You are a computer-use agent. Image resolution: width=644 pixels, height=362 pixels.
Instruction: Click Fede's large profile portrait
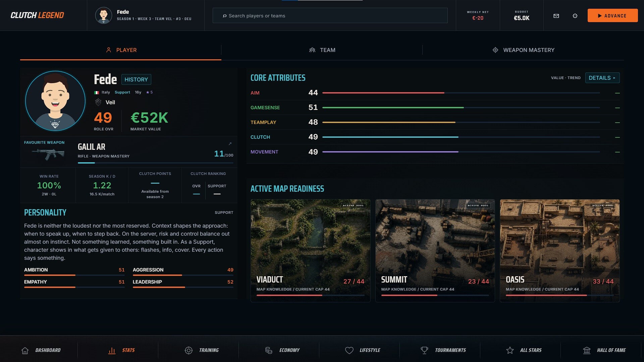(x=55, y=101)
